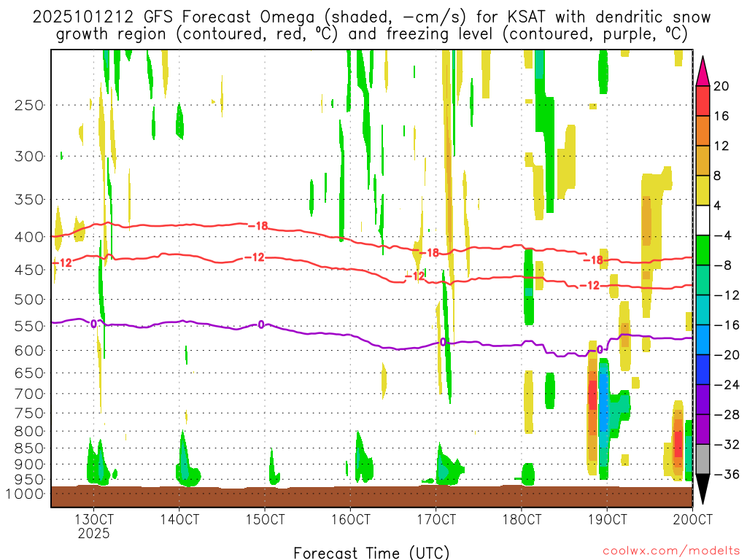Click the blue strong-ascent core near 190CT
Viewport: 747px width, 560px height.
(603, 402)
